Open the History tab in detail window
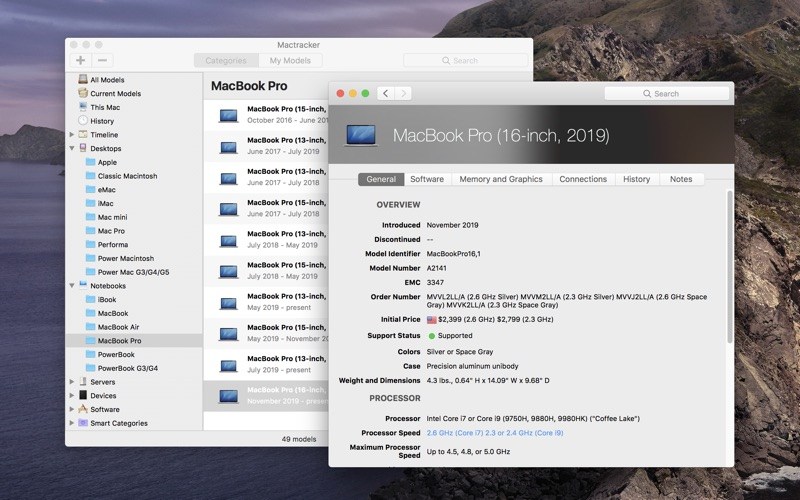Image resolution: width=800 pixels, height=500 pixels. pos(637,179)
